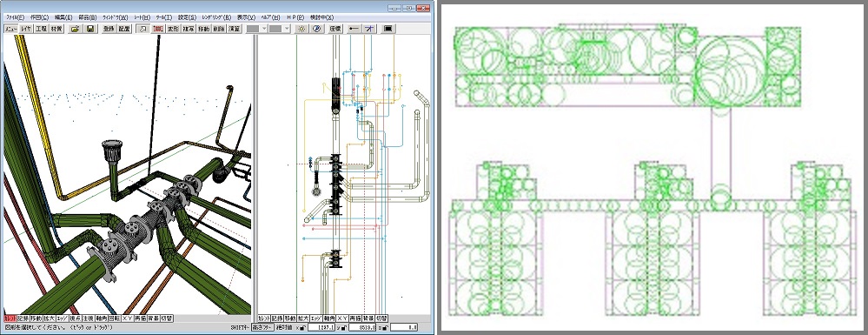Open the ファイル(F) menu
Image resolution: width=868 pixels, height=335 pixels.
15,17
